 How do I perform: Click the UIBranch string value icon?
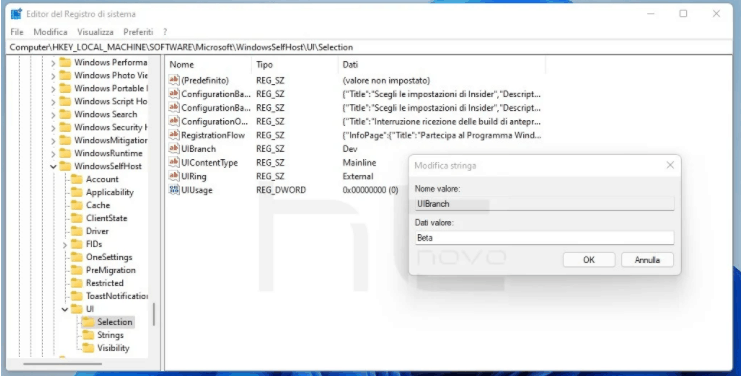click(174, 149)
